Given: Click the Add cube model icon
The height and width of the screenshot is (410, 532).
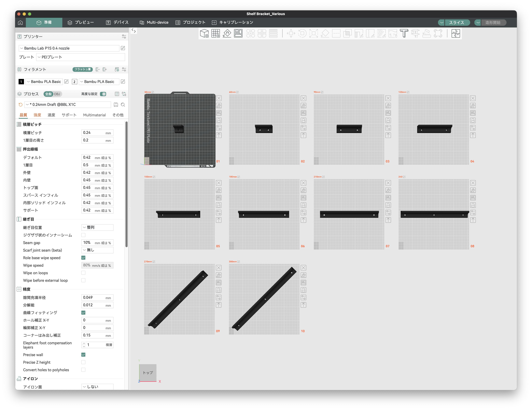Looking at the screenshot, I should click(x=204, y=33).
